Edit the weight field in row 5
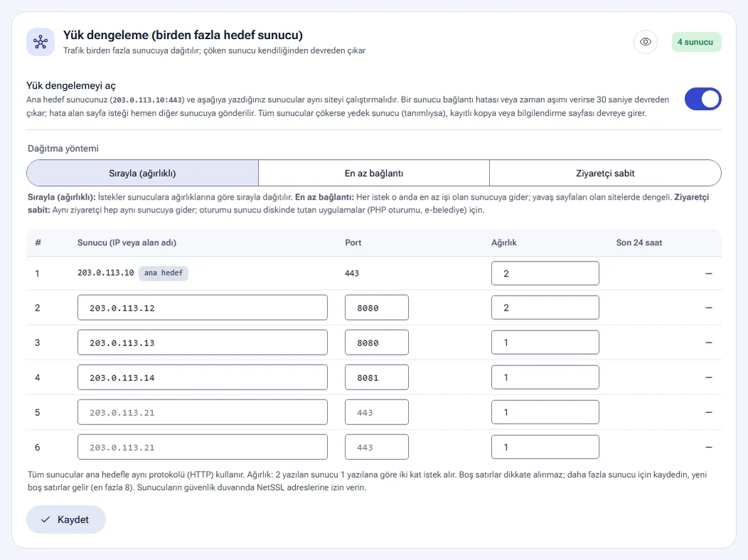The width and height of the screenshot is (748, 560). (545, 412)
